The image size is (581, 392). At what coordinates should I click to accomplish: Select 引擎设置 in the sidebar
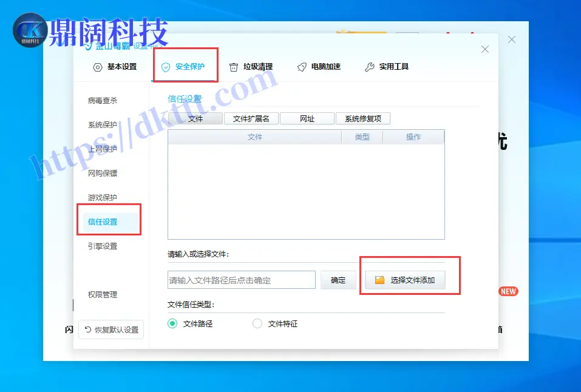point(103,246)
